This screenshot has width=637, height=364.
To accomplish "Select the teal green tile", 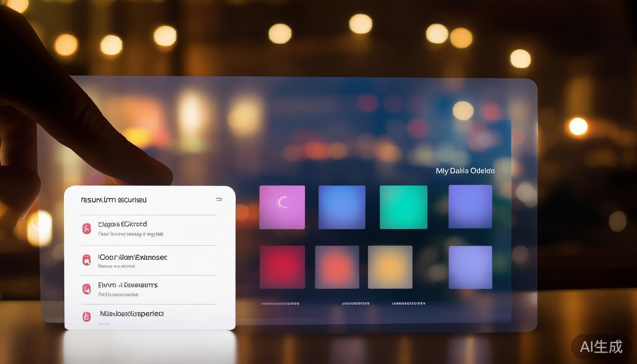I will tap(403, 207).
